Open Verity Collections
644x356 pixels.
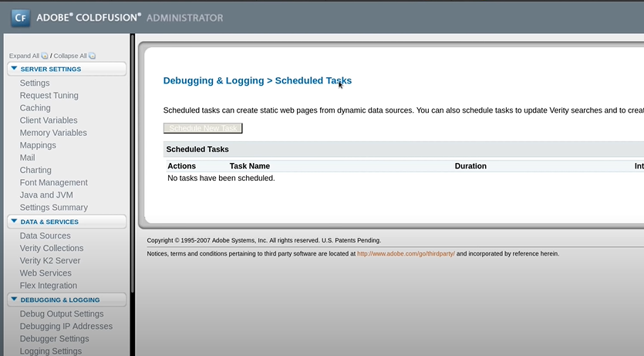coord(52,249)
